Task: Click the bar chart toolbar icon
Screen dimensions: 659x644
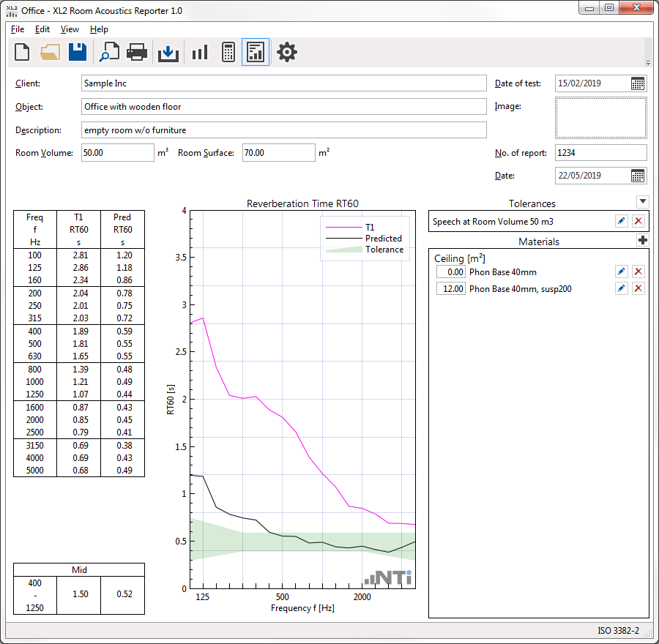Action: tap(199, 52)
